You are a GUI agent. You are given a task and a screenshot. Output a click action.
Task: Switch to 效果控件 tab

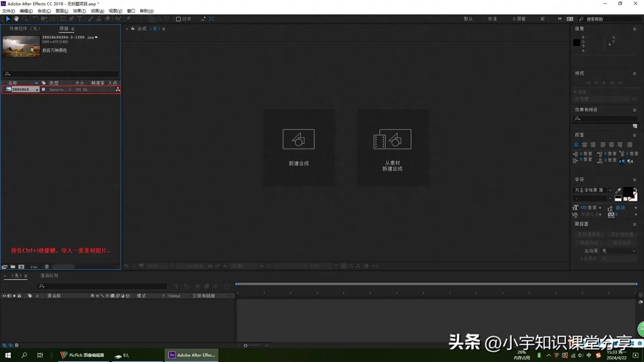click(24, 28)
